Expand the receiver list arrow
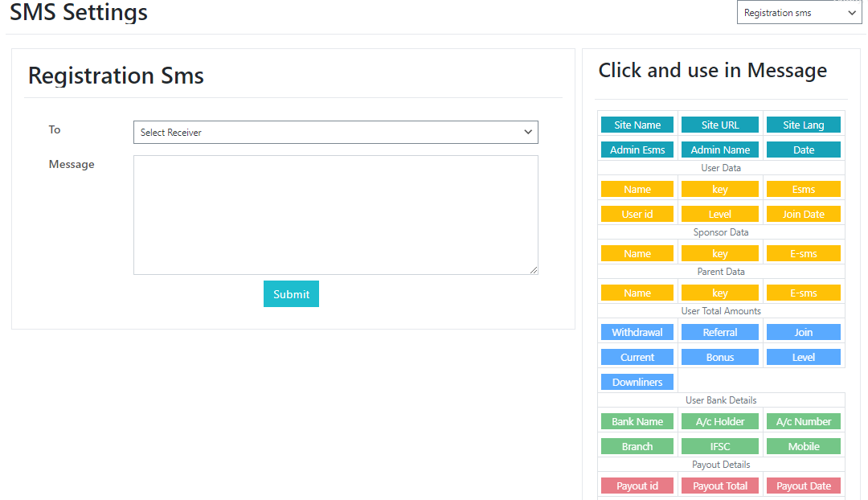 coord(527,132)
